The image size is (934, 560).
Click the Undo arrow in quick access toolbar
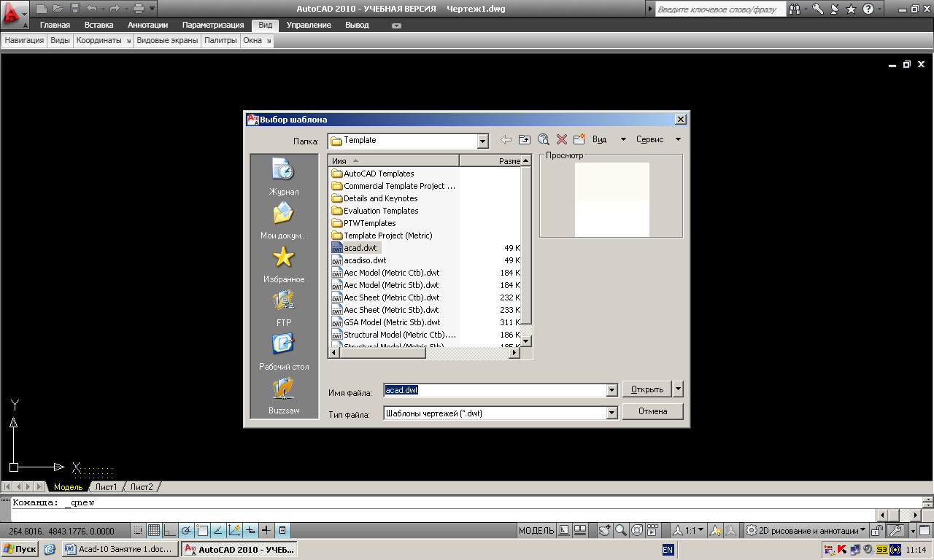[x=91, y=9]
